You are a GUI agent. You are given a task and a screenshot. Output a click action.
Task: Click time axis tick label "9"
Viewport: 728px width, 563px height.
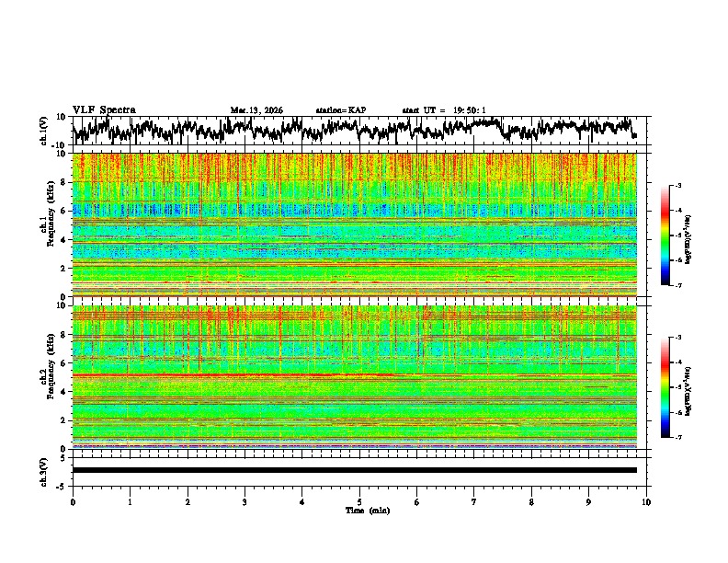click(588, 502)
